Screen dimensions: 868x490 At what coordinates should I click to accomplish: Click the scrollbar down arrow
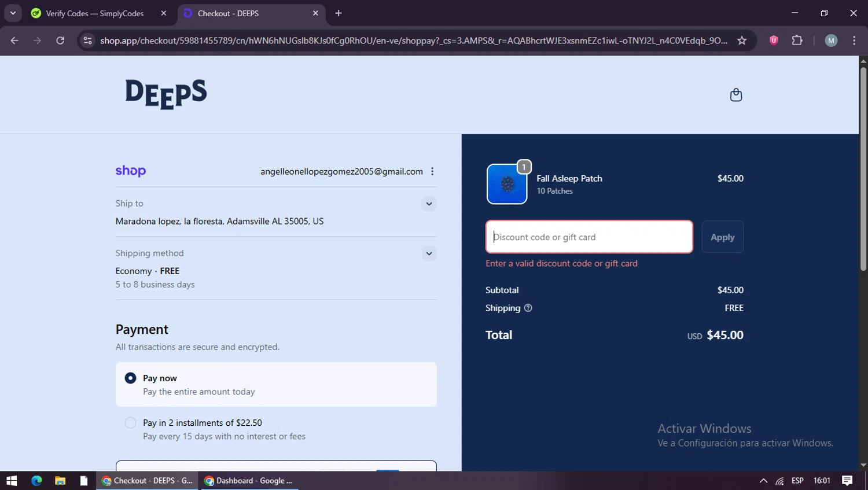863,465
